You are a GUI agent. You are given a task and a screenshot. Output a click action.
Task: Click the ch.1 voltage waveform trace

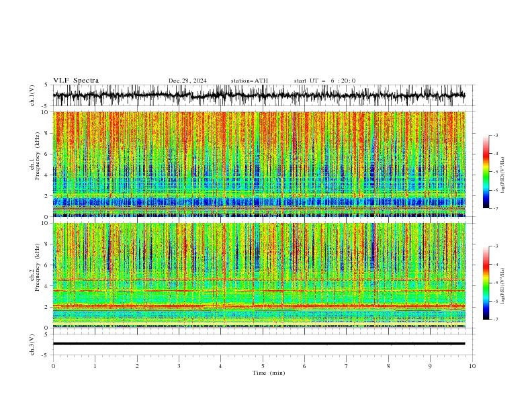click(259, 95)
